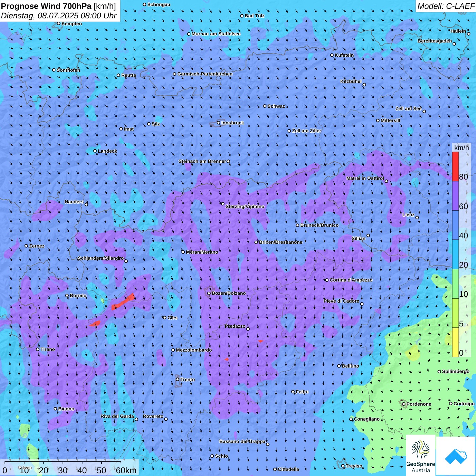Click the 'Schongau' label

(x=159, y=4)
